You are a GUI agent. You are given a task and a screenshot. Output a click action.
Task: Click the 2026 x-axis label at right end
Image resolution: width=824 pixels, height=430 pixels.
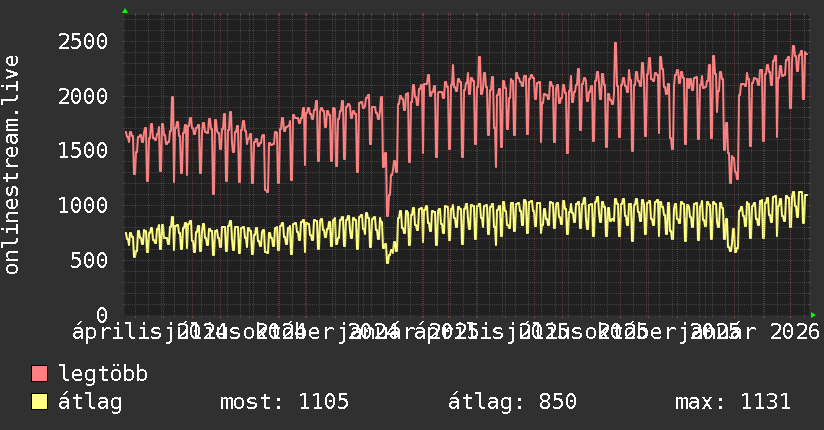795,332
